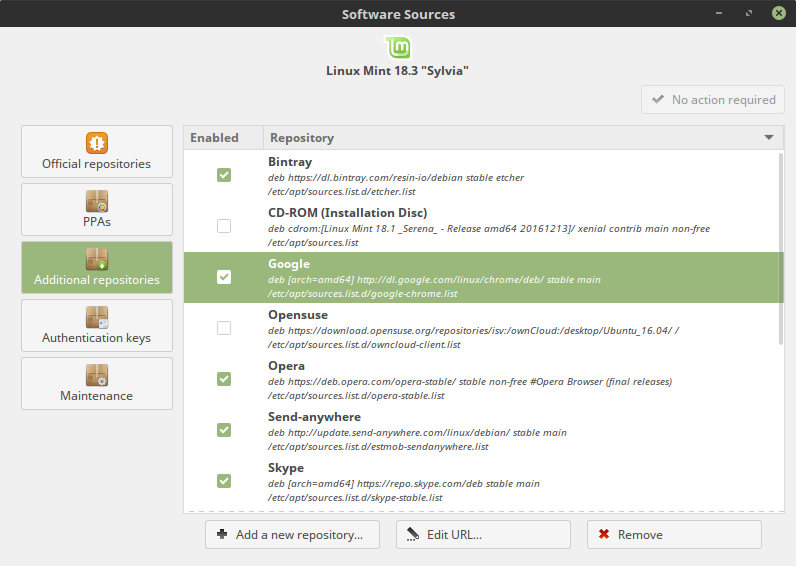796x566 pixels.
Task: Click the Repository column sort arrow
Action: point(768,138)
